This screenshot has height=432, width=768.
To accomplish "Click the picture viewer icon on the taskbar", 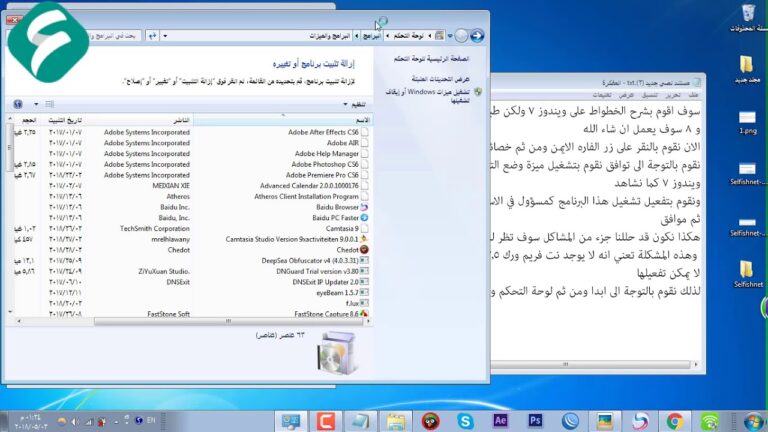I will click(x=605, y=421).
